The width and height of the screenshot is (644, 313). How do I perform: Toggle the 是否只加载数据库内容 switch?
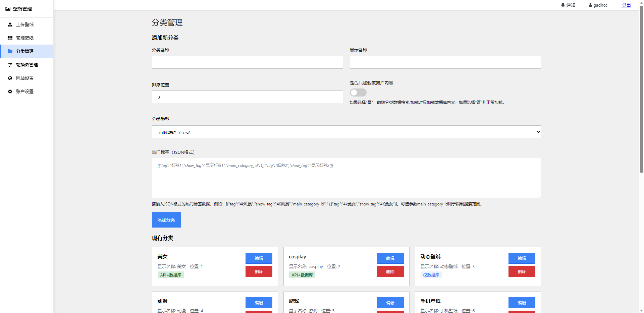click(x=358, y=92)
